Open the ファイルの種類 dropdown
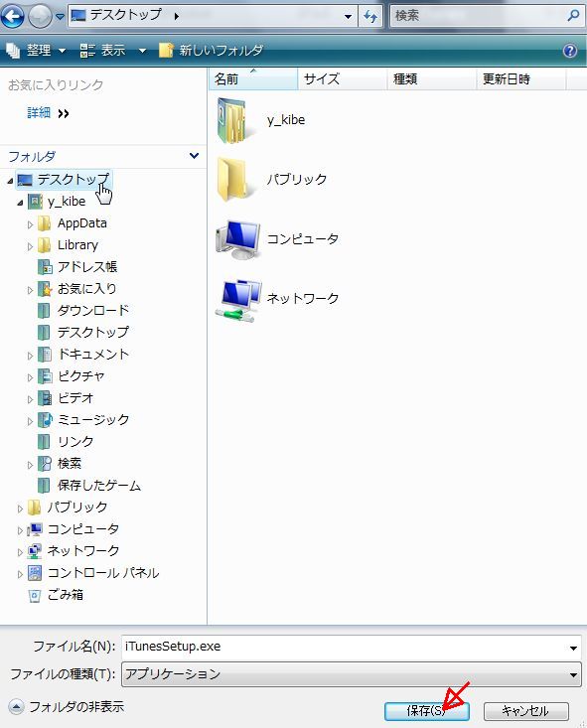The width and height of the screenshot is (587, 728). [x=351, y=674]
